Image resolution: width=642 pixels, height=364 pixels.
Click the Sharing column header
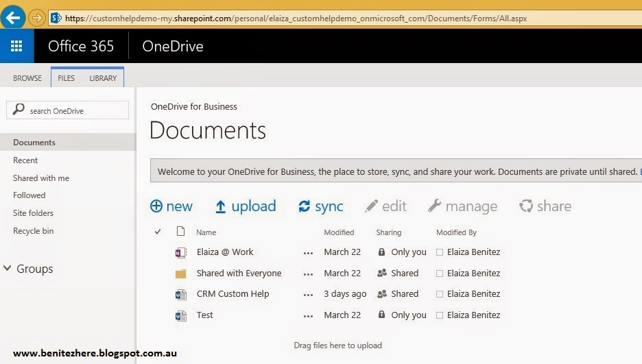[388, 232]
